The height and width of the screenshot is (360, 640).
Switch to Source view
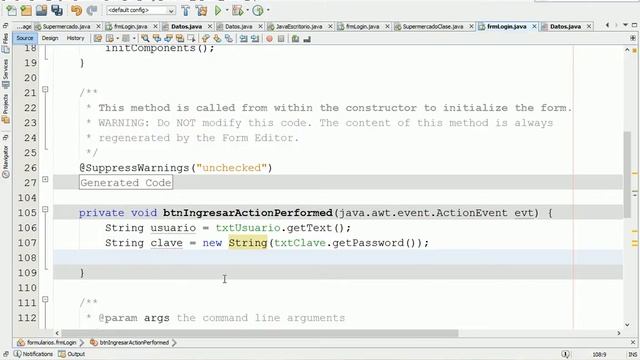point(25,38)
